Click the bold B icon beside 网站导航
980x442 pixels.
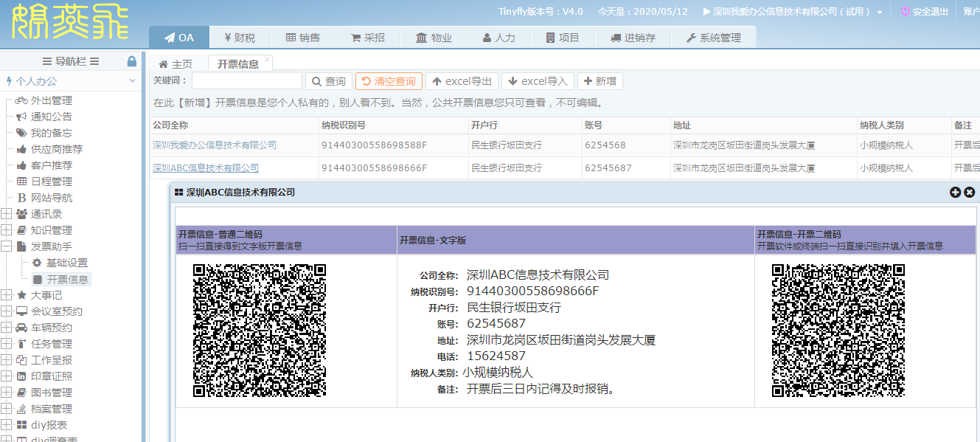(x=21, y=198)
